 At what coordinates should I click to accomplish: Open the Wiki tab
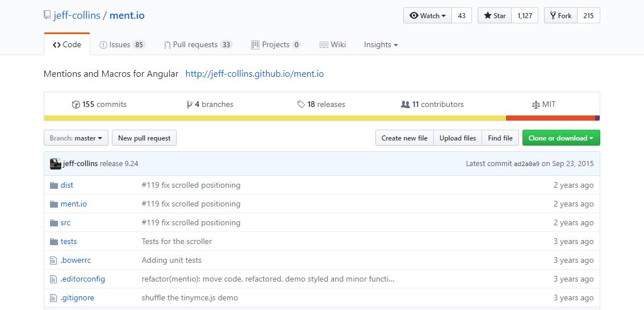pyautogui.click(x=333, y=45)
